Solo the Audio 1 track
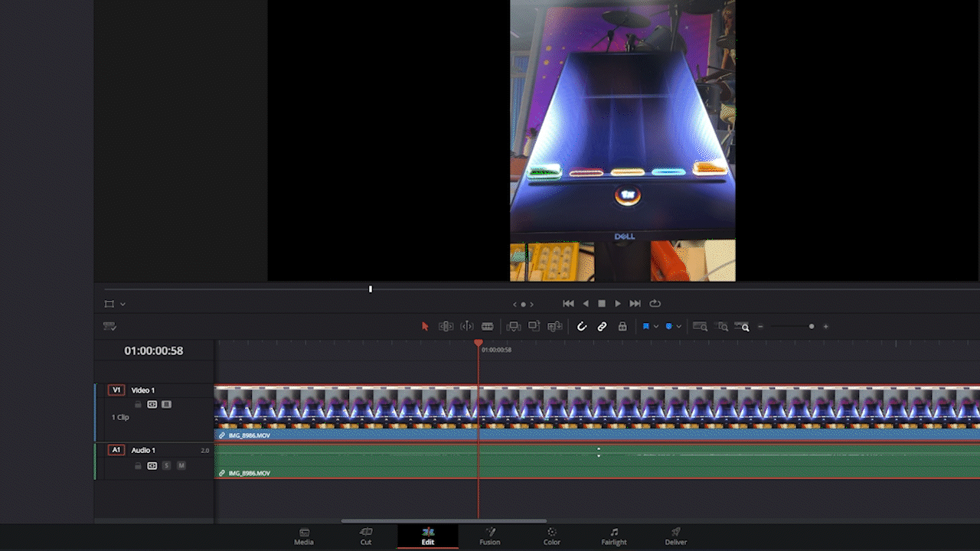This screenshot has width=980, height=551. click(166, 465)
